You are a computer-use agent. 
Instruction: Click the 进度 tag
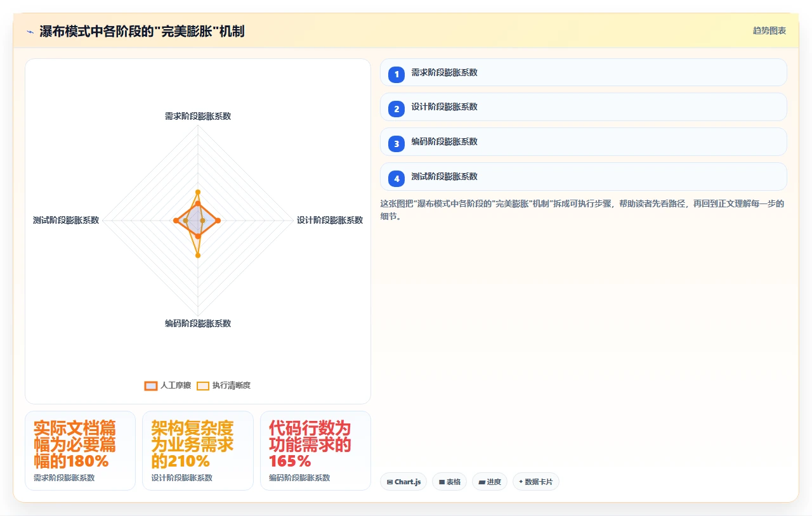490,482
